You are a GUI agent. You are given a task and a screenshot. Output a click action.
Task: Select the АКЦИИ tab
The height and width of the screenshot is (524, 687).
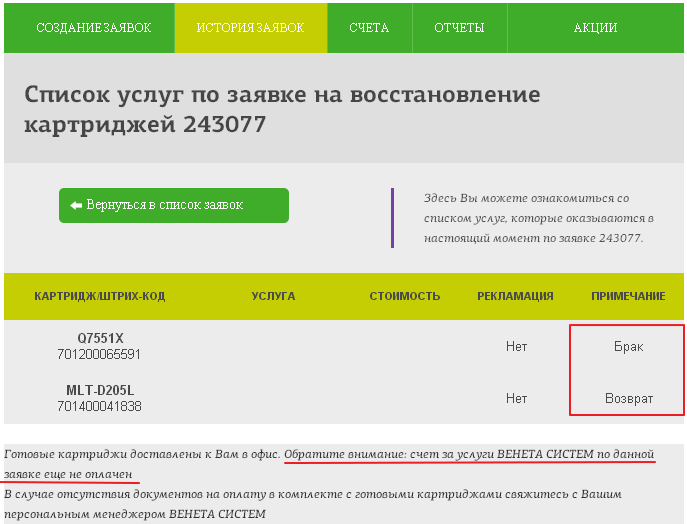595,28
